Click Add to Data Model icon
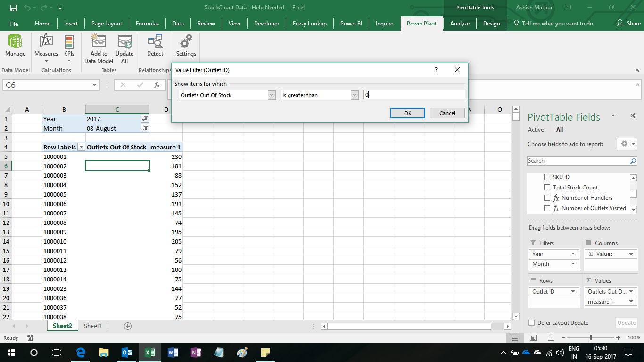 tap(99, 41)
